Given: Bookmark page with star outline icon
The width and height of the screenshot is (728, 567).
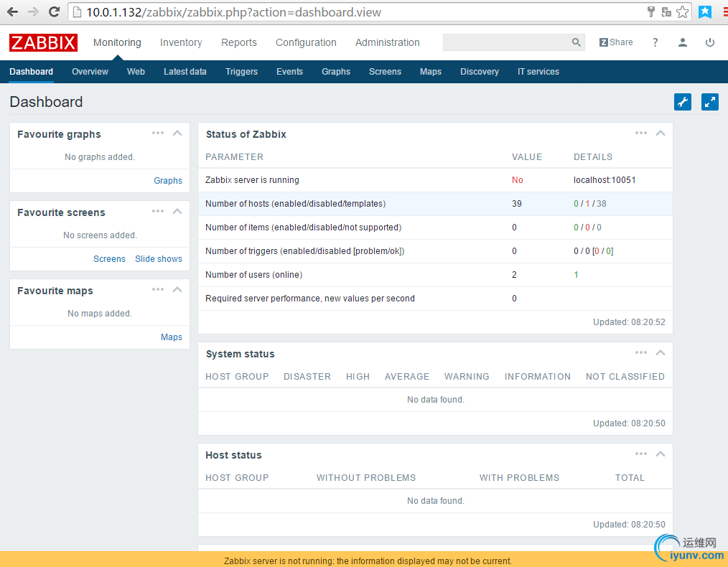Looking at the screenshot, I should coord(683,12).
